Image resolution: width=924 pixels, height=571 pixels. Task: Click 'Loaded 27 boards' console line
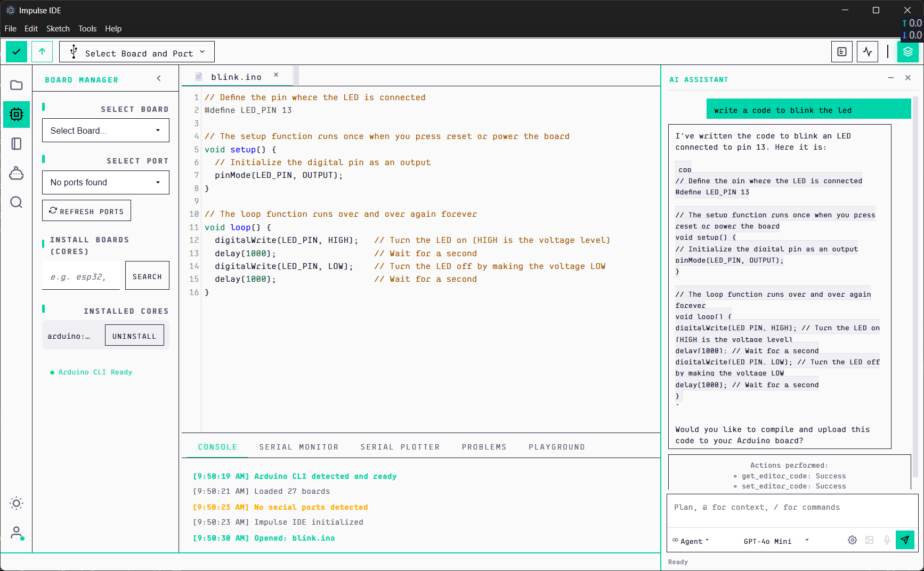261,491
